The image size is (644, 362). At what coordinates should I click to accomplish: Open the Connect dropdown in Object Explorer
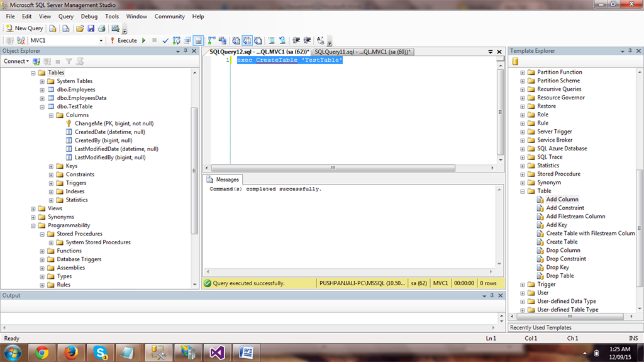click(16, 61)
